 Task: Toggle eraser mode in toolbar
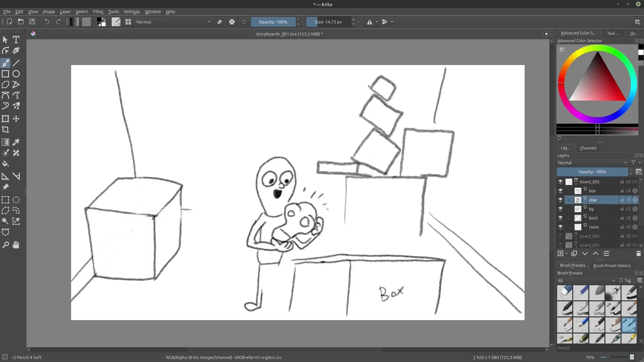(220, 22)
